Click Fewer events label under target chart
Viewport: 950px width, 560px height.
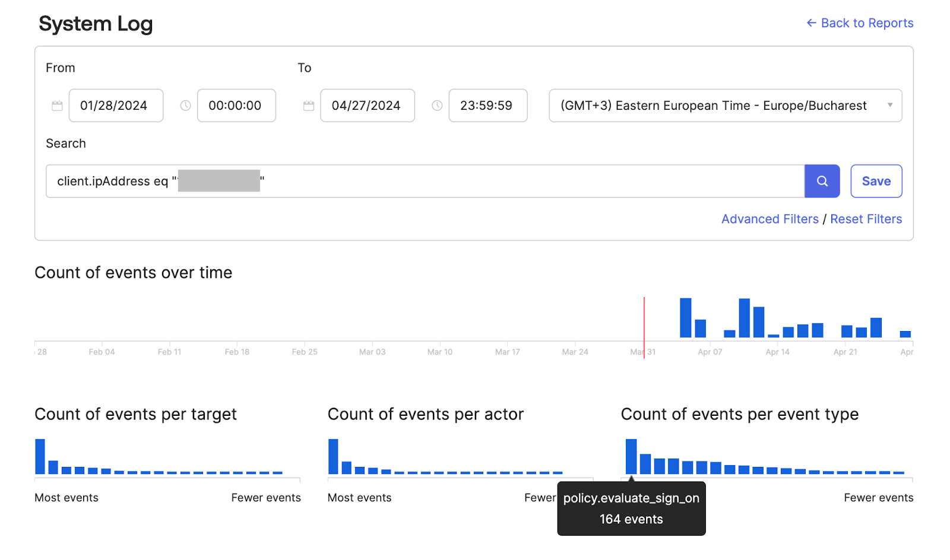click(x=266, y=498)
